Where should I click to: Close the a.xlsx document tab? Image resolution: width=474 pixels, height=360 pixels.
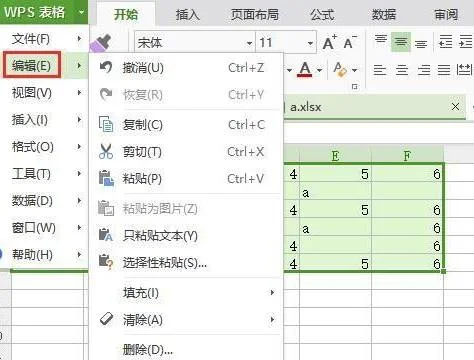(x=455, y=107)
